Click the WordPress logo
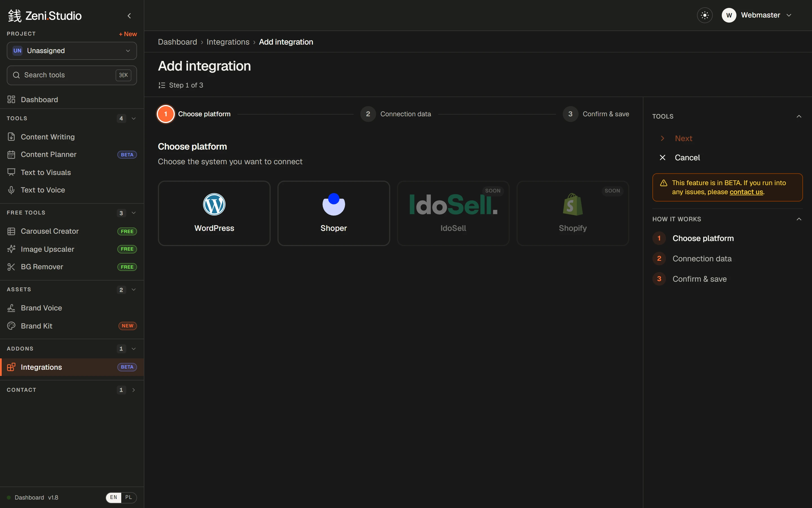This screenshot has width=812, height=508. point(214,204)
